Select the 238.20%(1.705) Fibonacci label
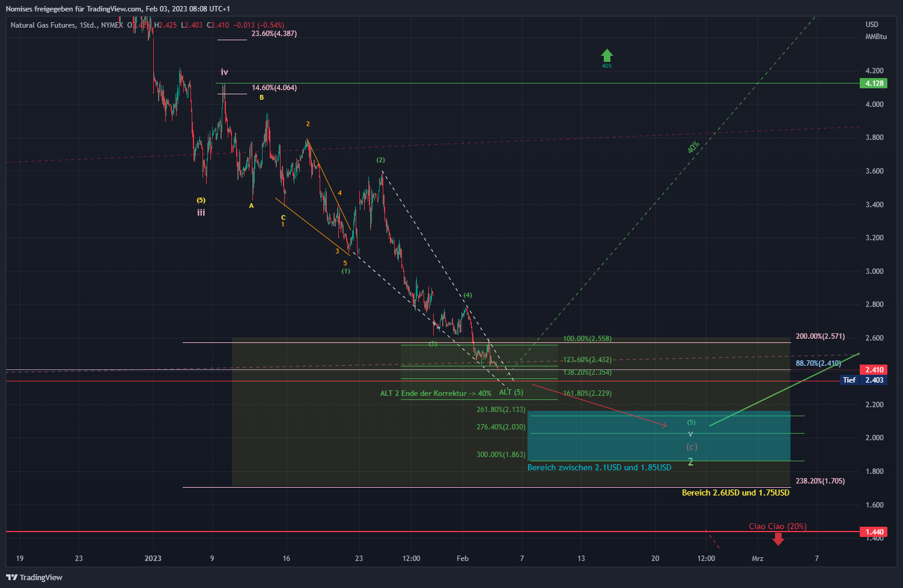This screenshot has width=903, height=588. (820, 481)
